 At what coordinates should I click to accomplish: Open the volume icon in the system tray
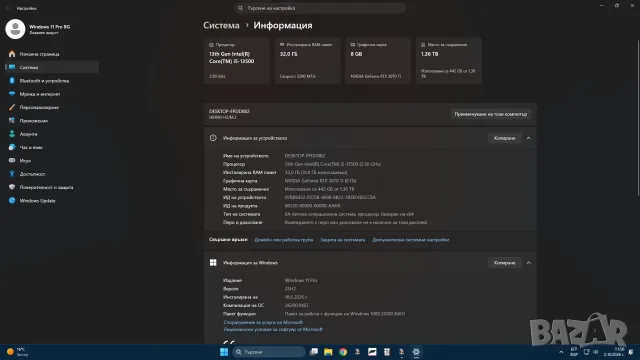tap(596, 352)
